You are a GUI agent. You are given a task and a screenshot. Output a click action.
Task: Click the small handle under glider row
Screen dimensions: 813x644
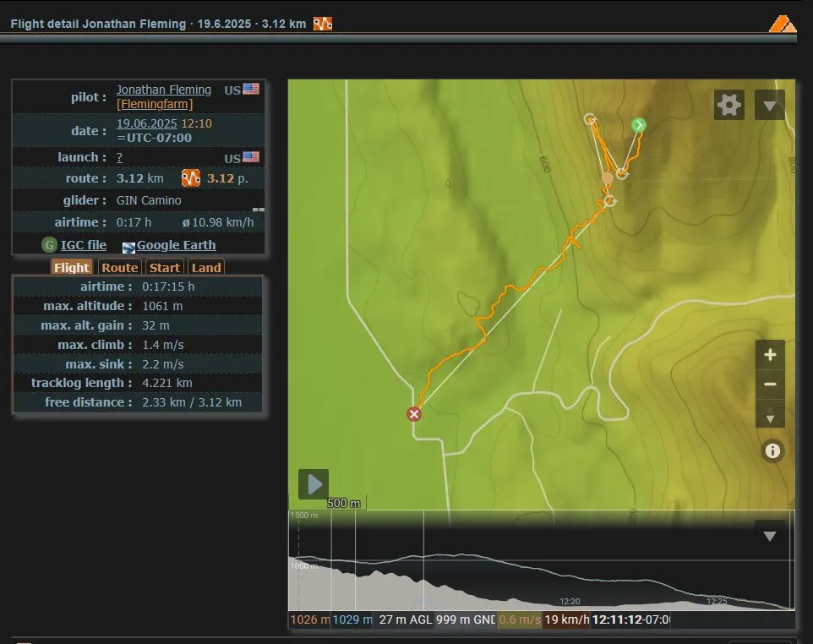[x=259, y=210]
